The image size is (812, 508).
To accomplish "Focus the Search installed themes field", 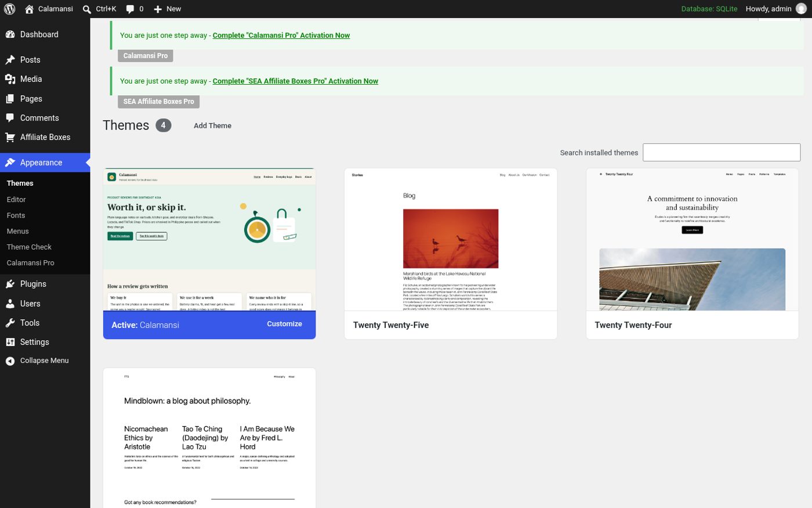I will [x=722, y=152].
